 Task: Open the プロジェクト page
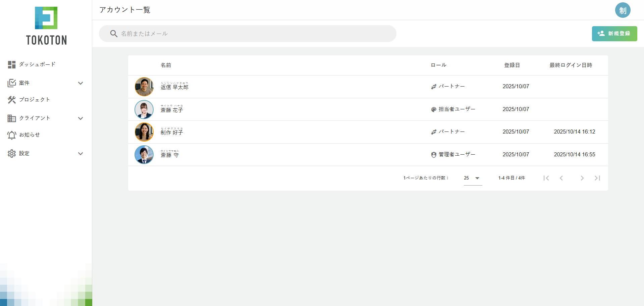click(x=35, y=100)
